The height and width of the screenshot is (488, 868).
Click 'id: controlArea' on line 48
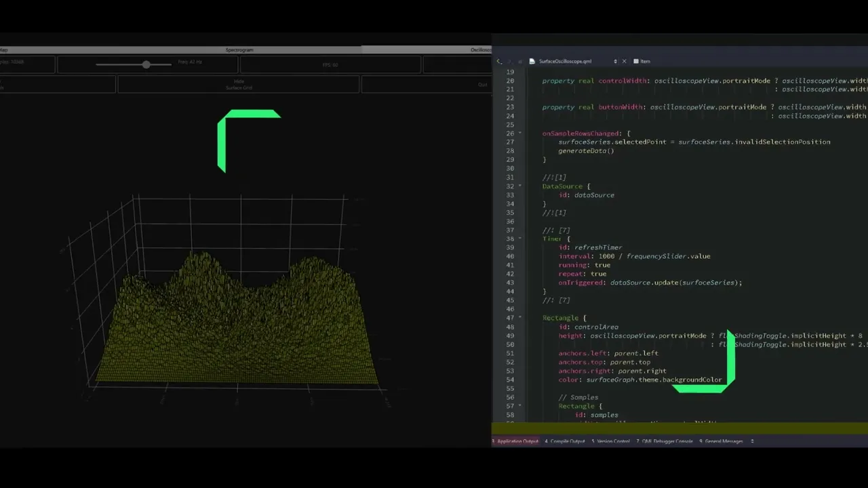(589, 327)
